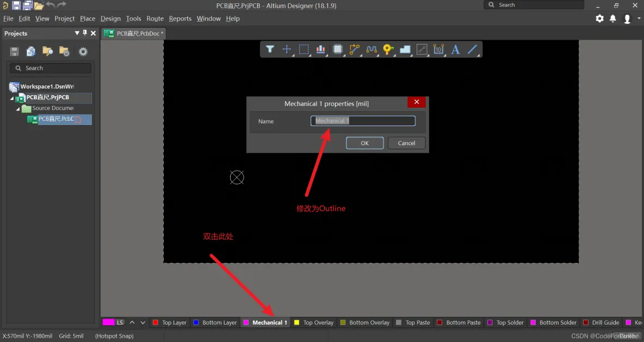Click the Projects panel search field
This screenshot has height=342, width=644.
(x=51, y=68)
